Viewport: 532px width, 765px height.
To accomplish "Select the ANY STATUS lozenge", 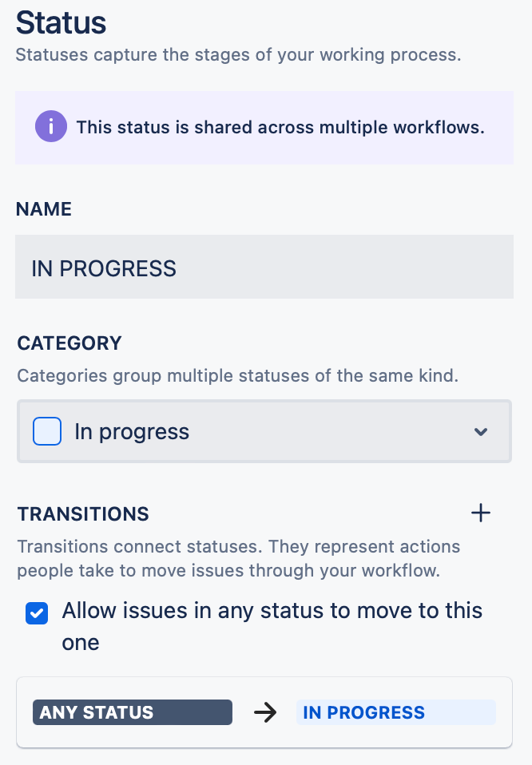I will 133,712.
